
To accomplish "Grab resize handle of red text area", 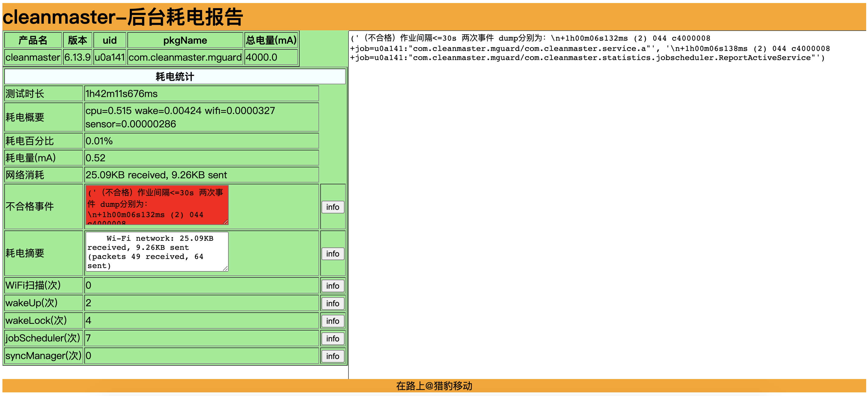I will (x=226, y=222).
